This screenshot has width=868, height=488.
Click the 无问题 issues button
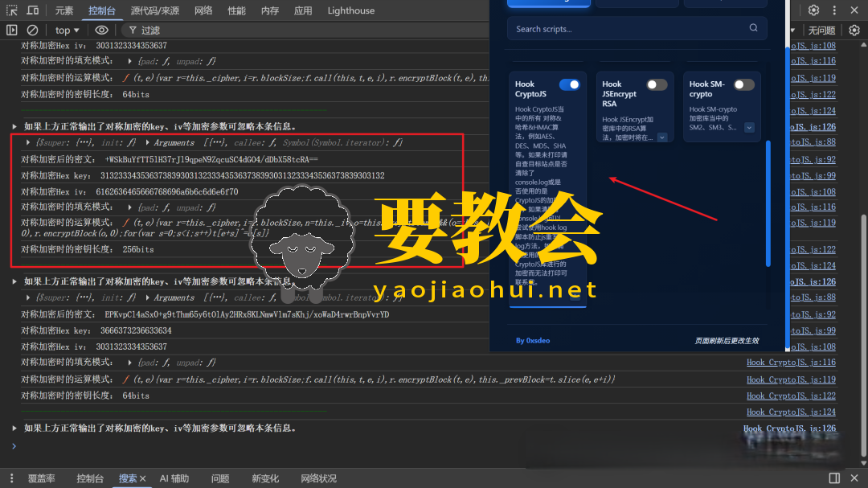click(821, 31)
